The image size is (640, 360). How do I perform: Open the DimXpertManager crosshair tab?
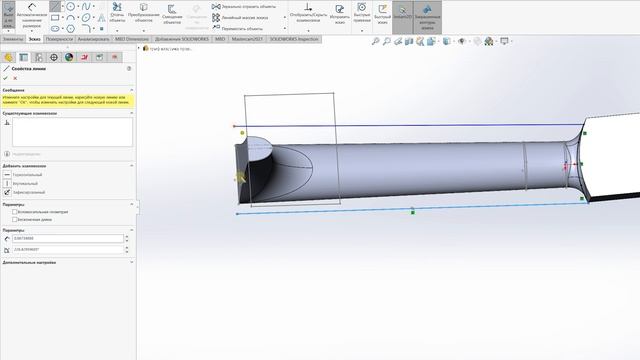tap(54, 57)
